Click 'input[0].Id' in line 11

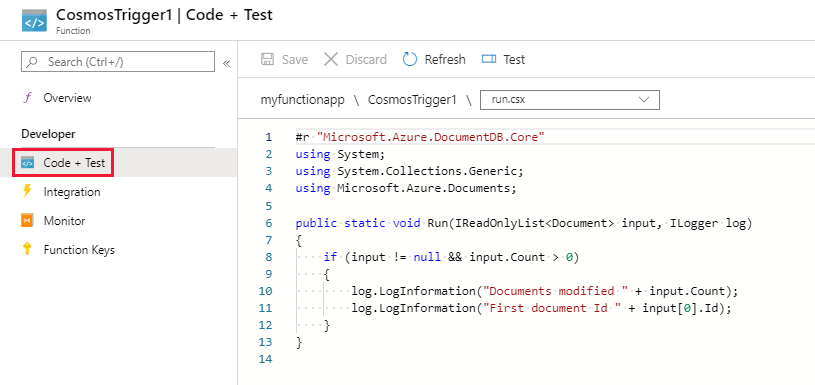click(680, 308)
